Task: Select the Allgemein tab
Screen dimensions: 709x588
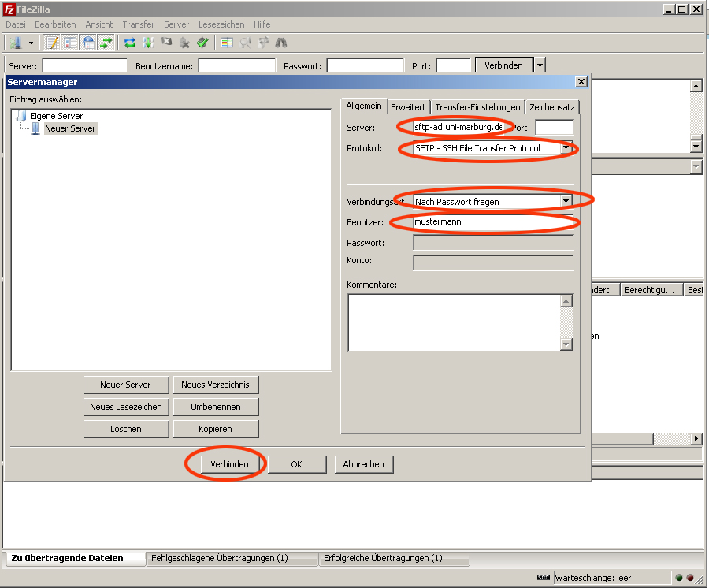Action: [364, 106]
